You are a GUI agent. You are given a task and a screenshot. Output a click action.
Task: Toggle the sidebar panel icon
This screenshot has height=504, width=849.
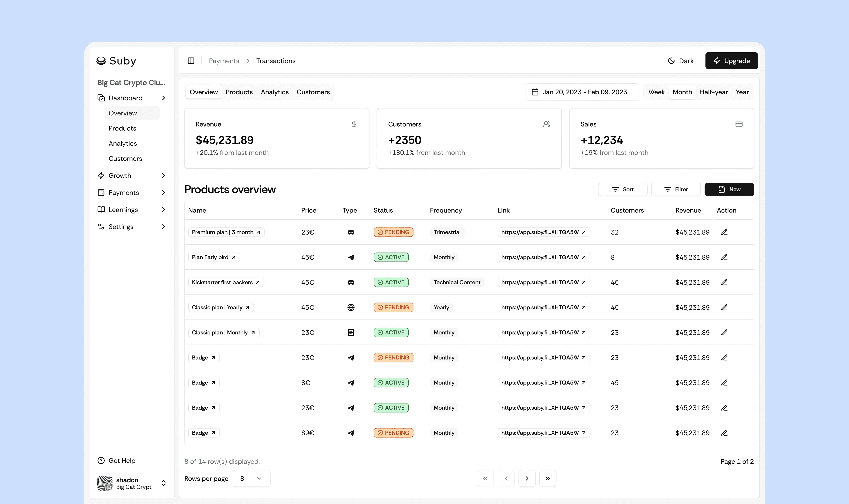point(191,61)
